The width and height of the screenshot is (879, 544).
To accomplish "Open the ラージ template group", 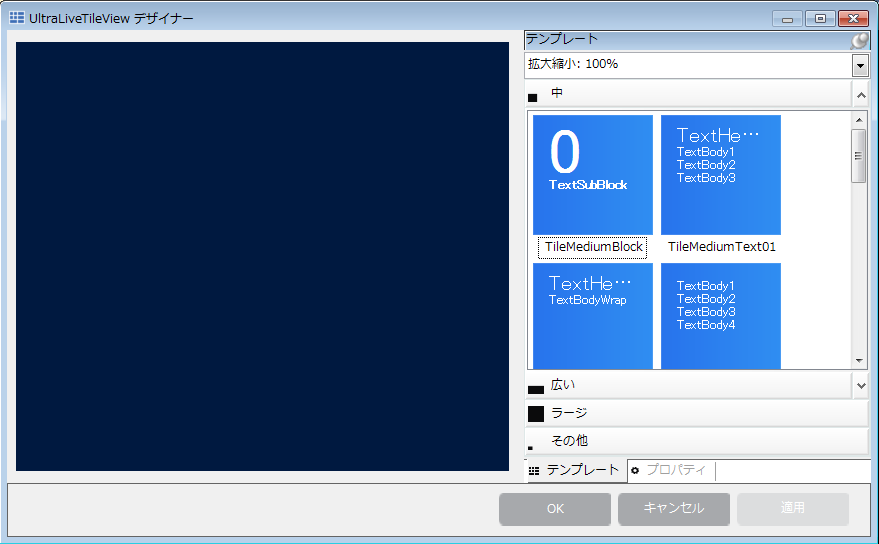I will [x=697, y=413].
